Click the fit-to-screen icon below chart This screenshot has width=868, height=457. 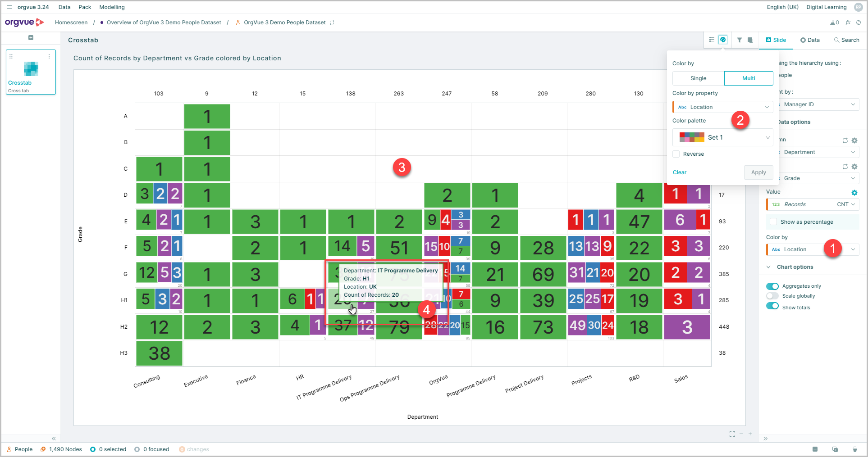(x=732, y=434)
